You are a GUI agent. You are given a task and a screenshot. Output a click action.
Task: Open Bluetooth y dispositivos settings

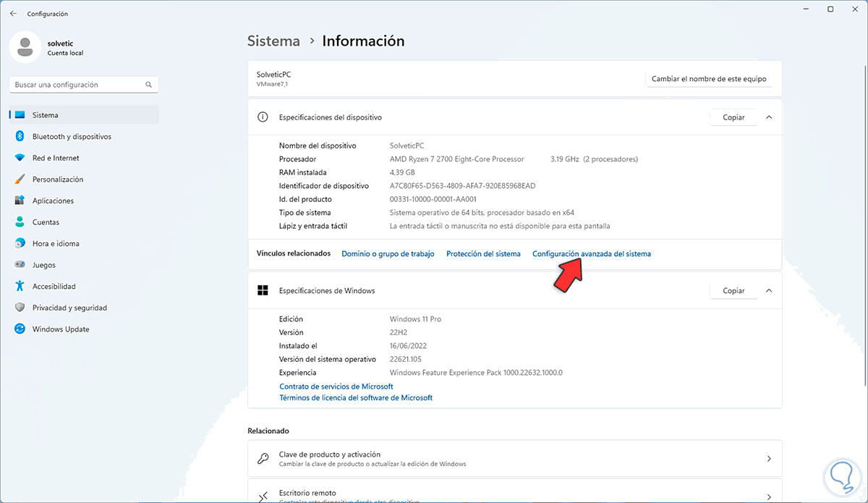coord(84,136)
